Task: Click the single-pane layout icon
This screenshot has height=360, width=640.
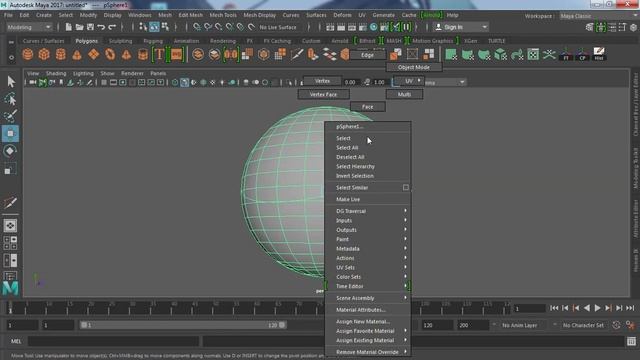Action: tap(10, 226)
